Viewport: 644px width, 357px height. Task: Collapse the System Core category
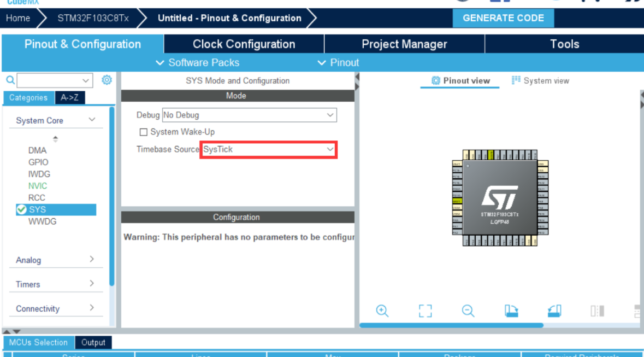pos(92,120)
